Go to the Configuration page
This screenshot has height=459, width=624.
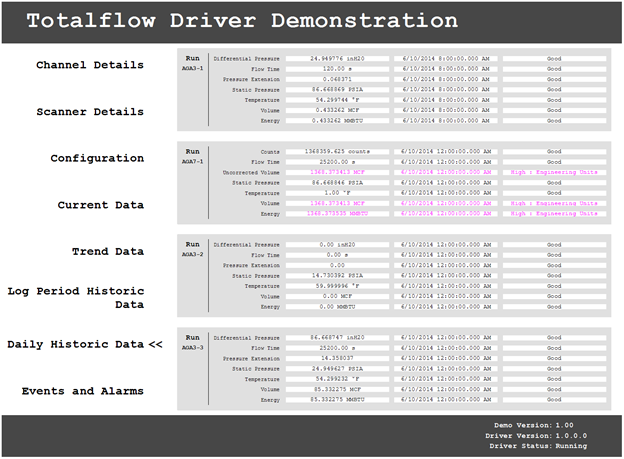pos(97,158)
